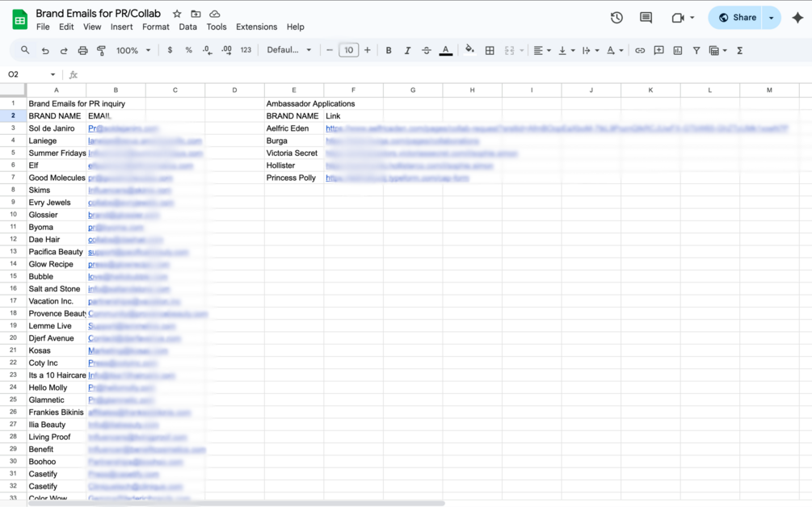Open the View menu
Viewport: 812px width, 507px height.
[x=92, y=27]
